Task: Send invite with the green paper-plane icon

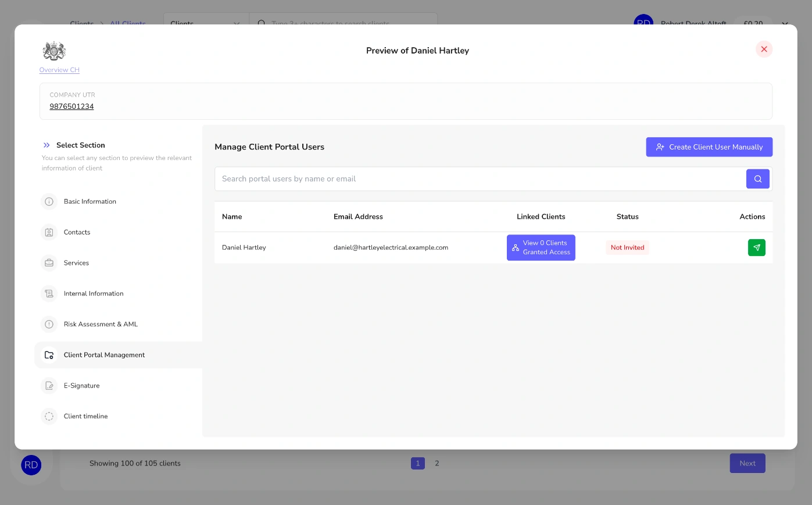Action: coord(757,248)
